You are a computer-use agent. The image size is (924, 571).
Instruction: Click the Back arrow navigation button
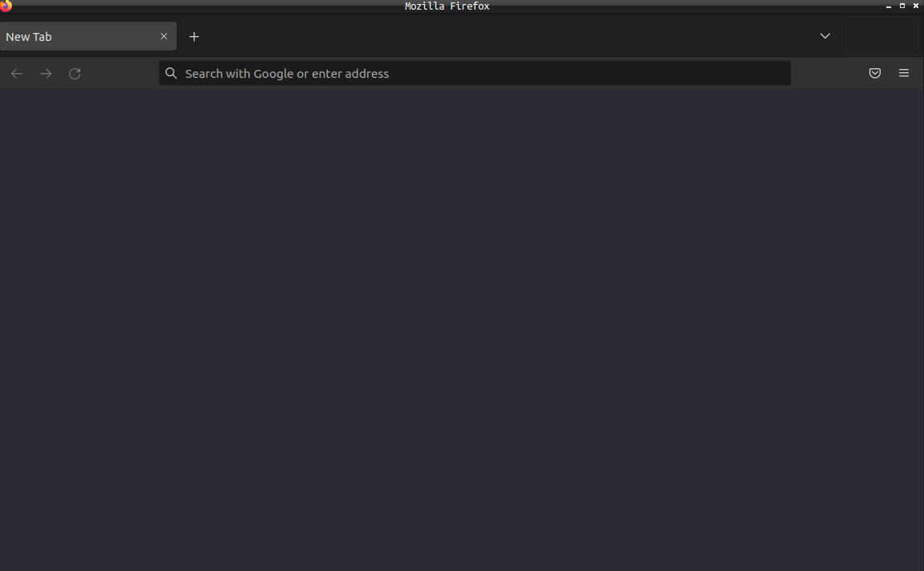(x=17, y=74)
